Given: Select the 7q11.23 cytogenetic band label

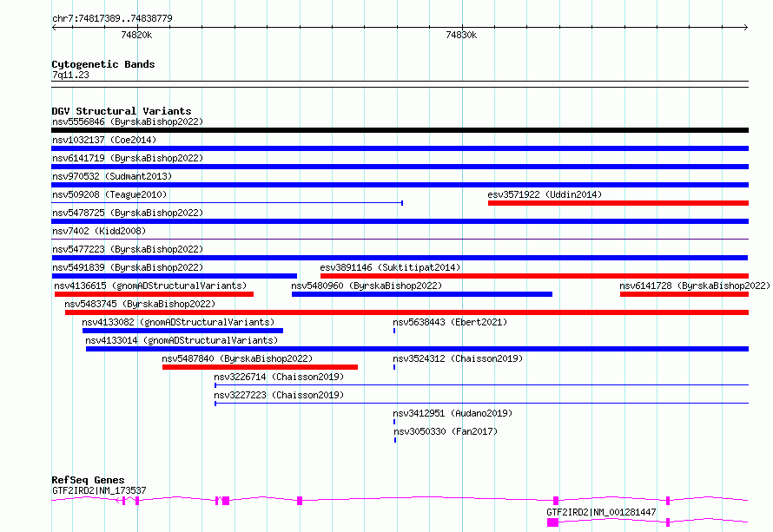Looking at the screenshot, I should [x=70, y=75].
